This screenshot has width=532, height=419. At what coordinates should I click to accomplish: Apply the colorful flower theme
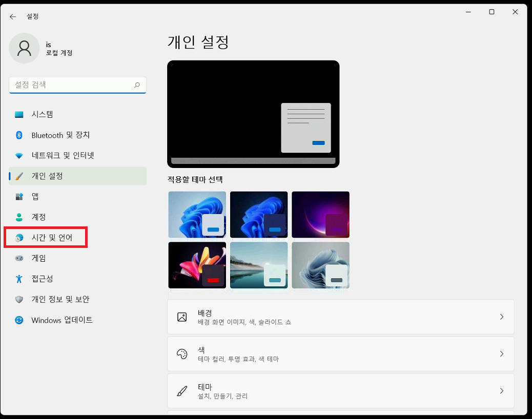point(197,265)
